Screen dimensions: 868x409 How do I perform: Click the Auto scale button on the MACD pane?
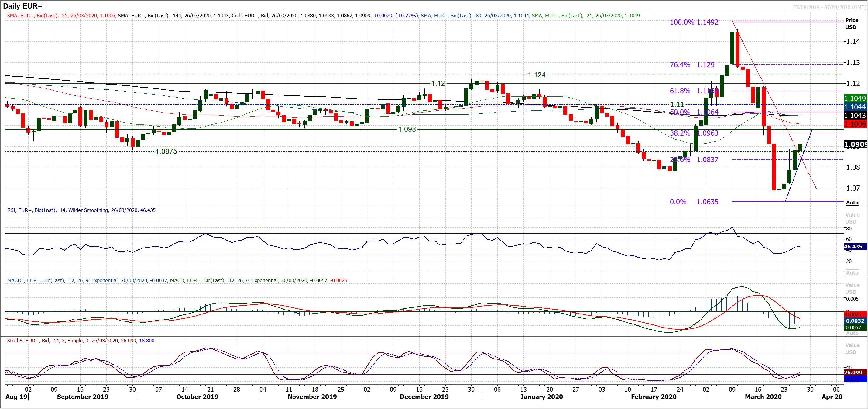pos(852,333)
